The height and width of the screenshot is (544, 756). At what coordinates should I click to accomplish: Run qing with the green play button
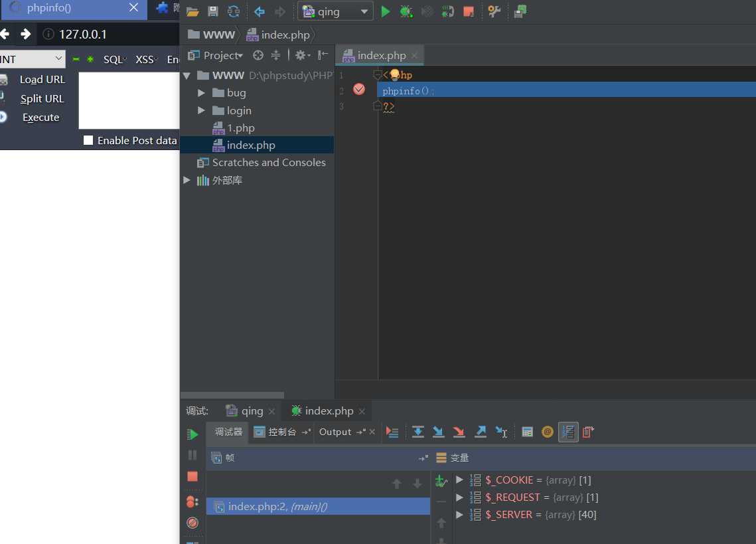click(385, 11)
